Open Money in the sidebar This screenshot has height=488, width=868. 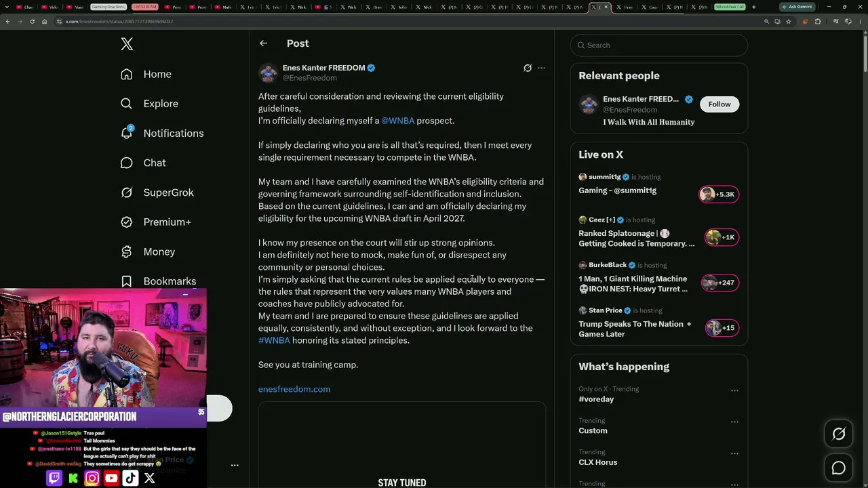(x=148, y=251)
